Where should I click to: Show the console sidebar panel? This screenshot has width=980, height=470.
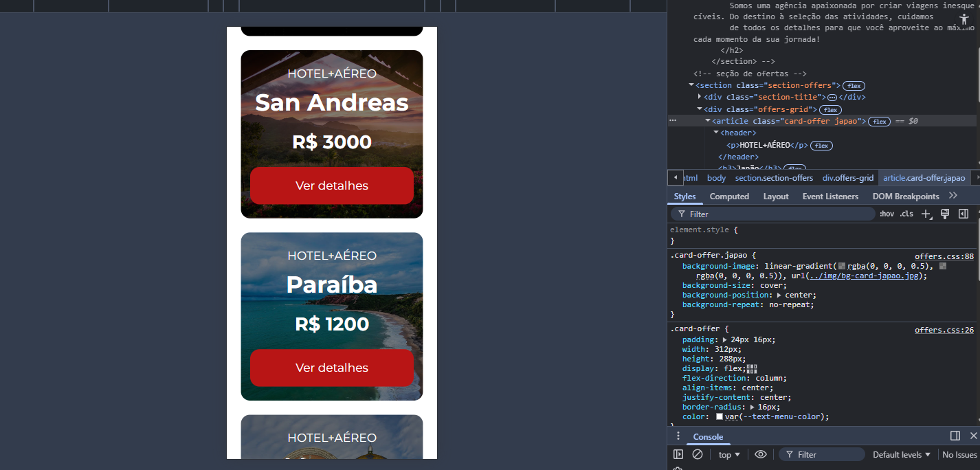pos(678,454)
